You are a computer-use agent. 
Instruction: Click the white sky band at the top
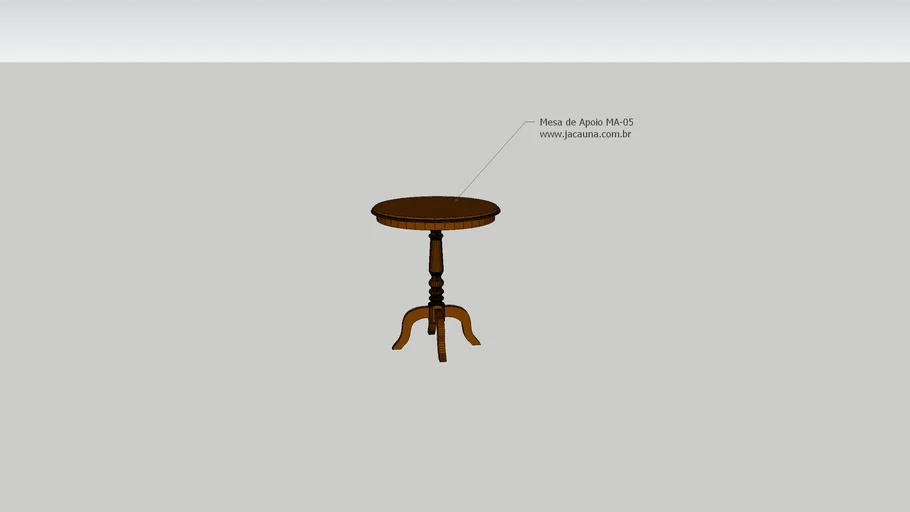point(455,30)
